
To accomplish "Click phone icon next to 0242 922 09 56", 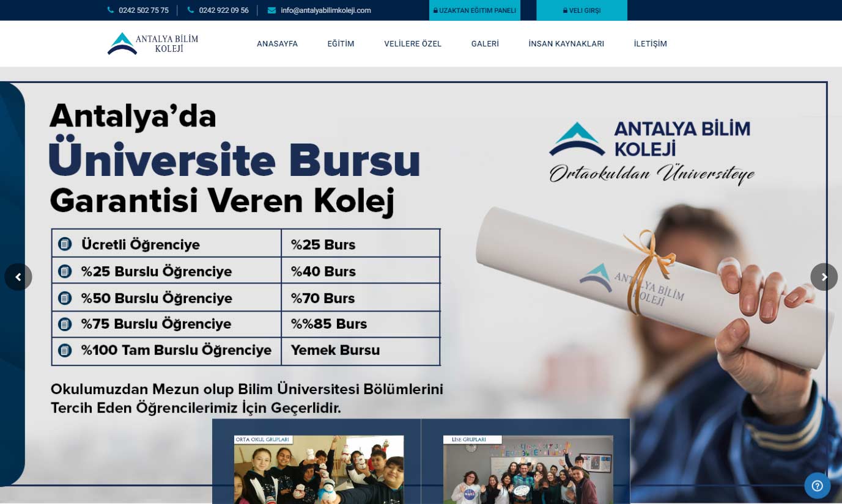I will click(191, 10).
